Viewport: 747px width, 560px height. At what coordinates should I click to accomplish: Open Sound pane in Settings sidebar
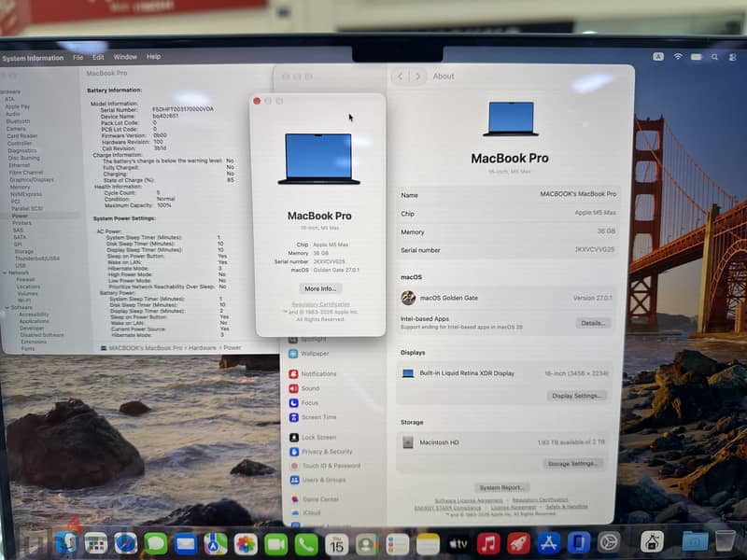pos(304,388)
